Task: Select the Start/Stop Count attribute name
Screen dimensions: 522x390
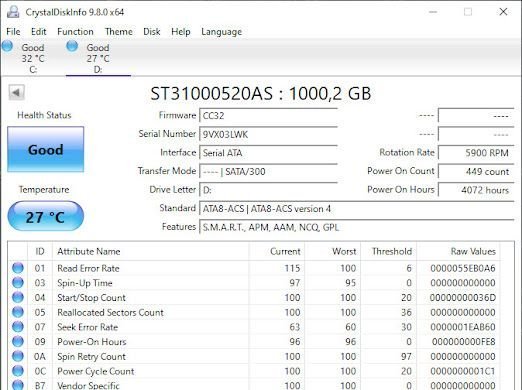Action: coord(91,298)
